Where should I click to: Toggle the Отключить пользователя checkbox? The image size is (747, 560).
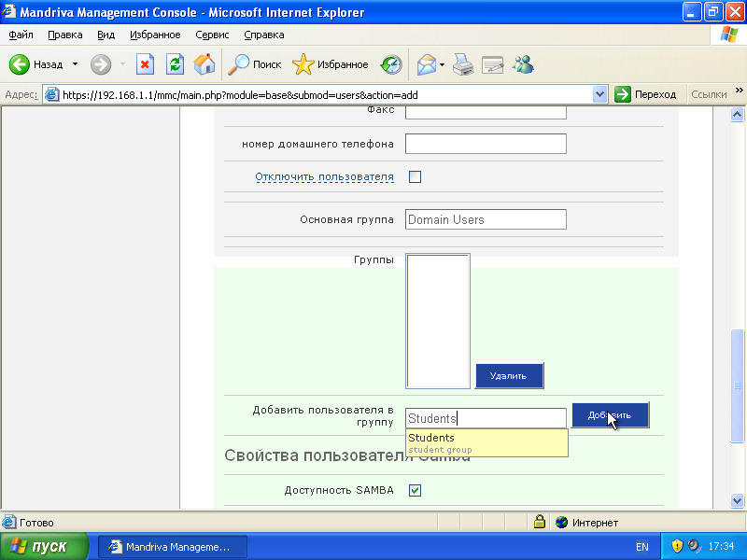(x=415, y=176)
